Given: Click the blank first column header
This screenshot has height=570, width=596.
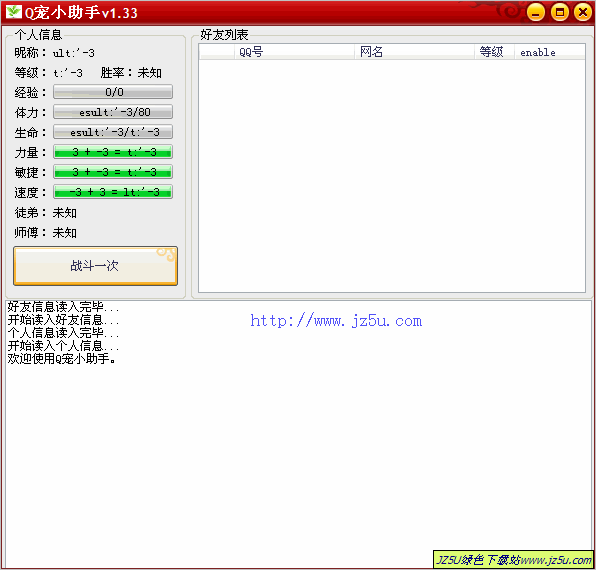Looking at the screenshot, I should pyautogui.click(x=217, y=52).
